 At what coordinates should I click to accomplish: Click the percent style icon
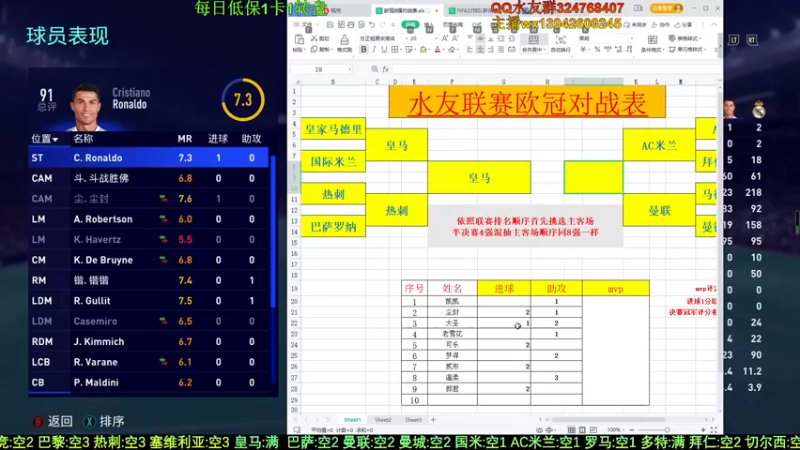(x=597, y=49)
